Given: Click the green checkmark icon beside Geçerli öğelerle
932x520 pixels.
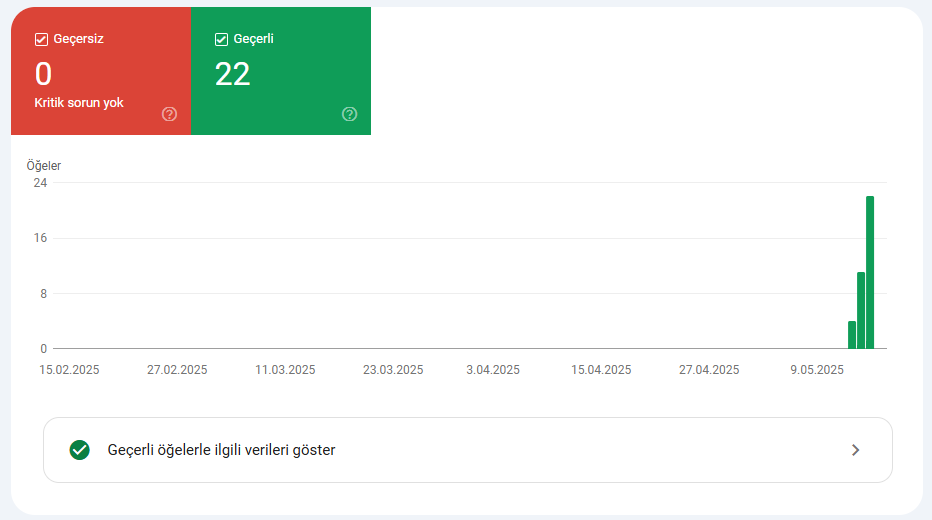Looking at the screenshot, I should (80, 450).
